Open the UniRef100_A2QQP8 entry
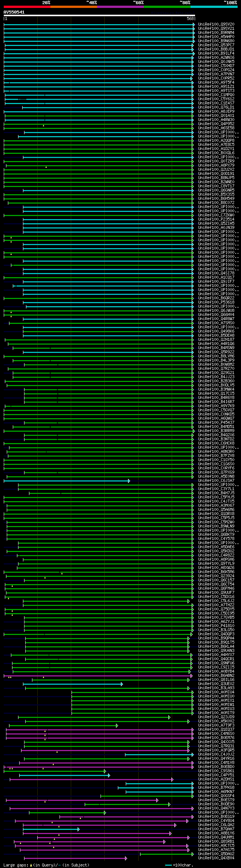The width and height of the screenshot is (241, 868). pos(216,140)
